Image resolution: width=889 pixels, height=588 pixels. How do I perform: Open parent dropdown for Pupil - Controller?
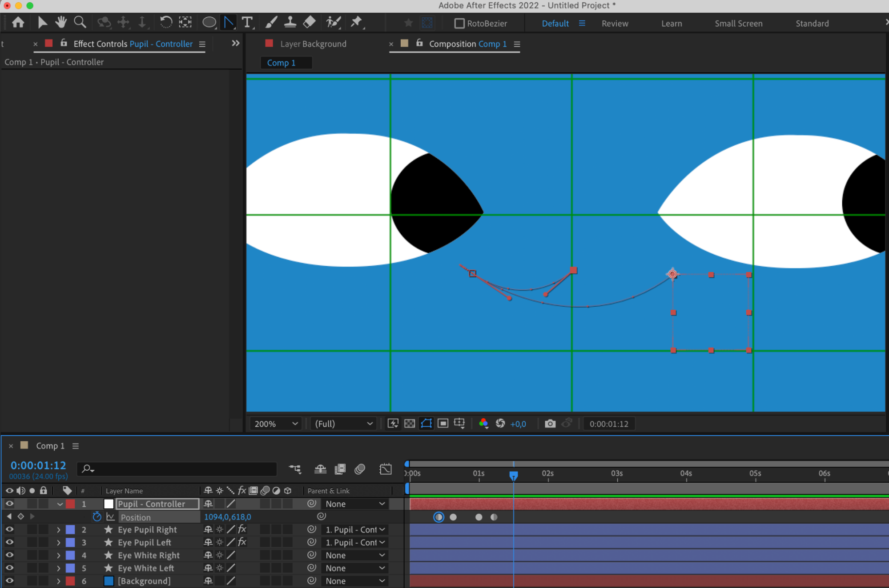(355, 504)
